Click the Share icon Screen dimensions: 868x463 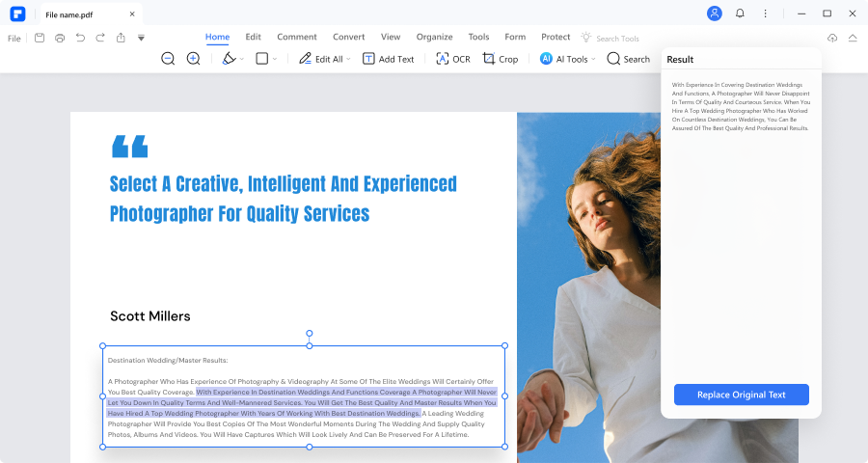tap(121, 38)
